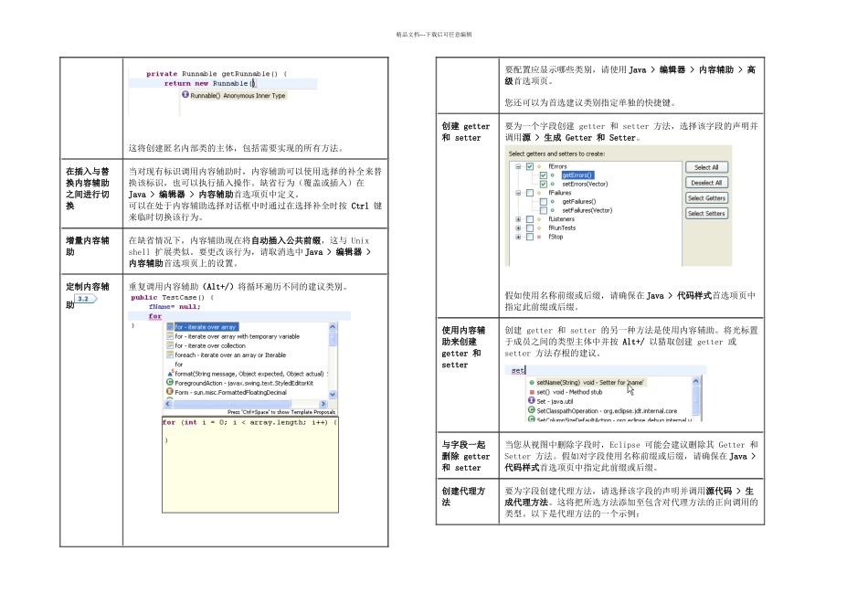868x614 pixels.
Task: Click scroll-down arrow in for-proposal list
Action: (333, 395)
